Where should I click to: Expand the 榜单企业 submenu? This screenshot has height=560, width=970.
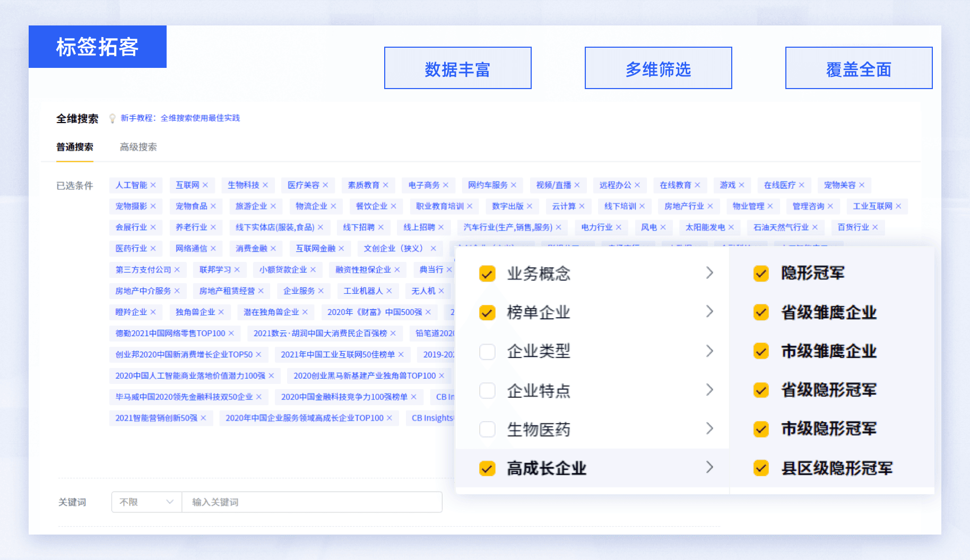[710, 312]
